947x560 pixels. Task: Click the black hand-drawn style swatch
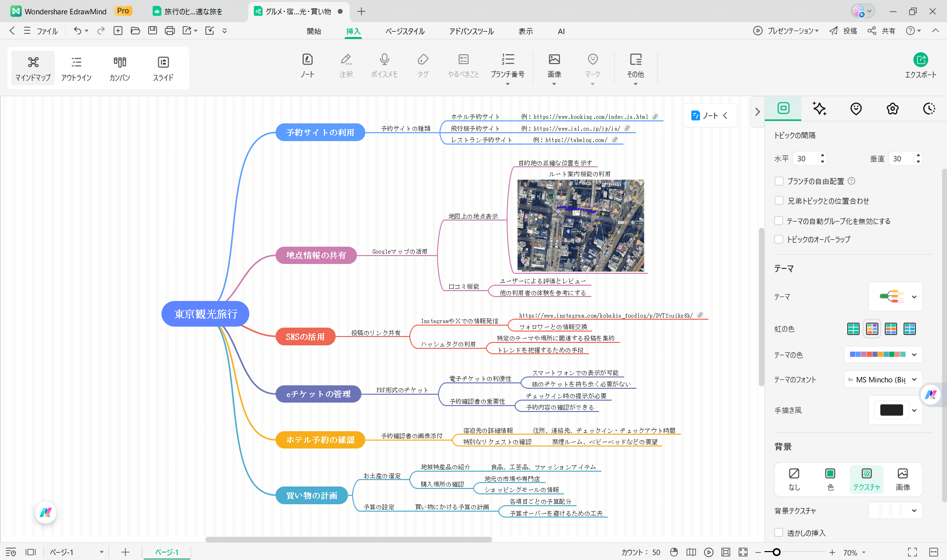891,410
